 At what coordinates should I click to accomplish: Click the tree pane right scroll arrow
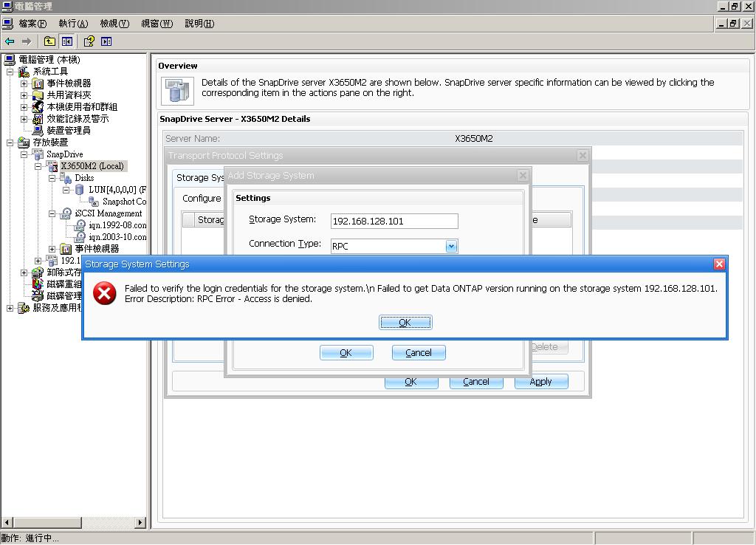point(140,522)
